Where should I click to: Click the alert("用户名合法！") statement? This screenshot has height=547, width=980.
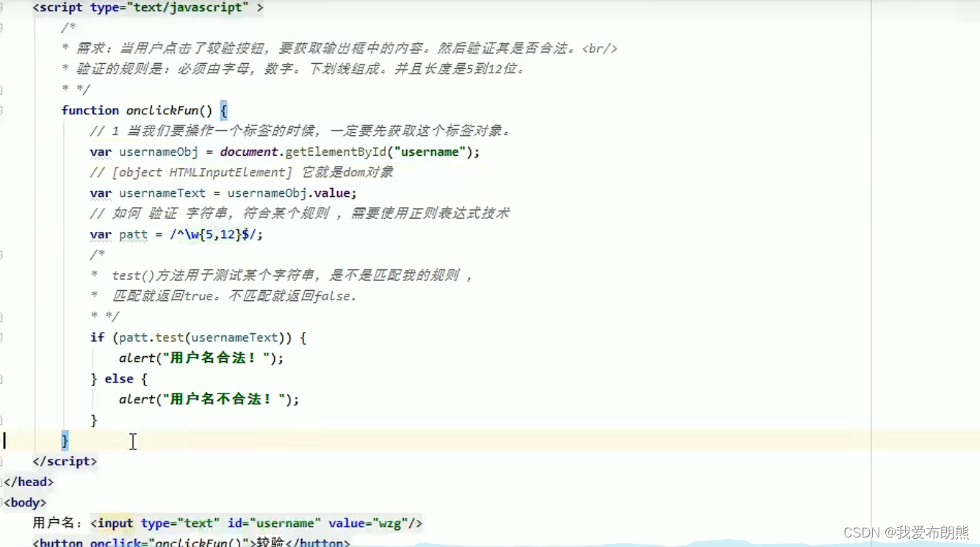(201, 358)
